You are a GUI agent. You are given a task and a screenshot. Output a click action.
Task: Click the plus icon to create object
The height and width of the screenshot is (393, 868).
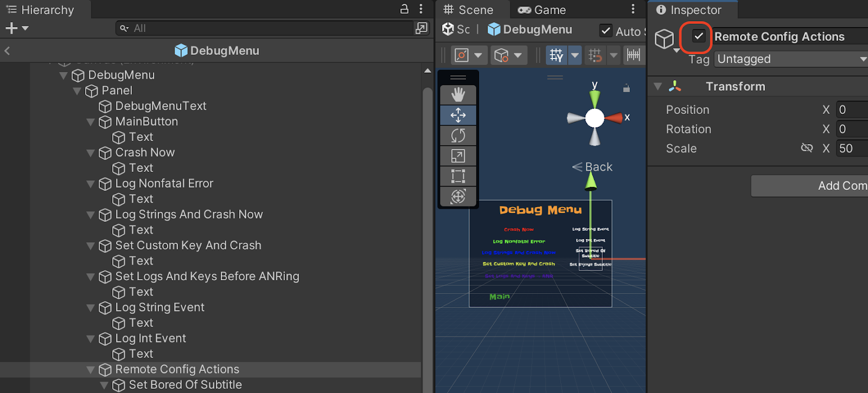[11, 28]
